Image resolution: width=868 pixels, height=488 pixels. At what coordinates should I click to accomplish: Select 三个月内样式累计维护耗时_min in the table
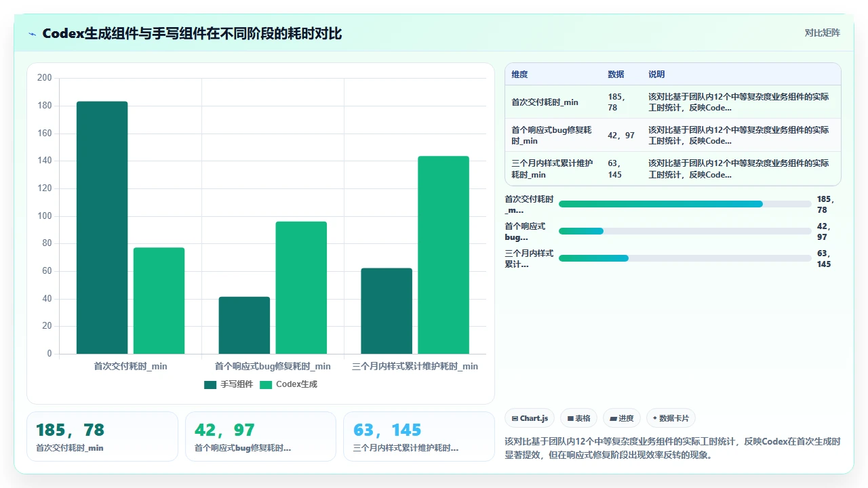552,169
